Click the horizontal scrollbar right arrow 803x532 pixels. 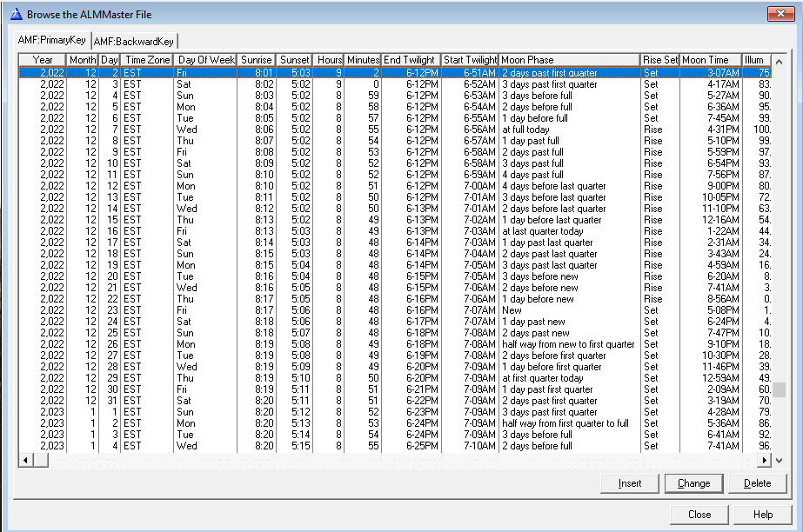pyautogui.click(x=765, y=460)
